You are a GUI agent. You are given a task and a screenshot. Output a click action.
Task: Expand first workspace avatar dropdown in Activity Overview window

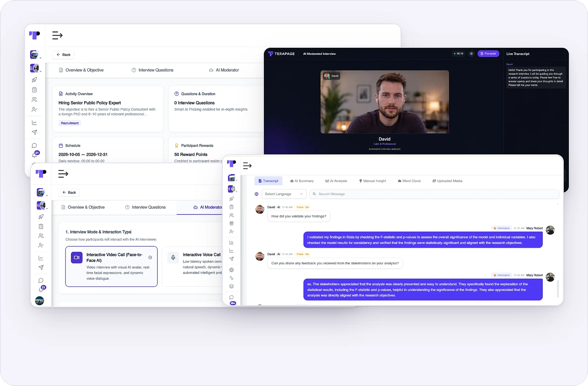pos(36,55)
